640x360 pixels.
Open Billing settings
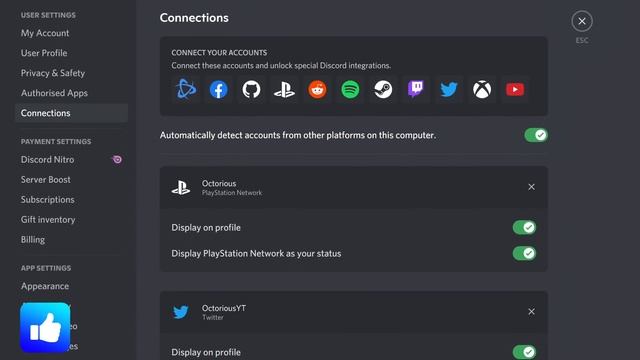(71, 240)
